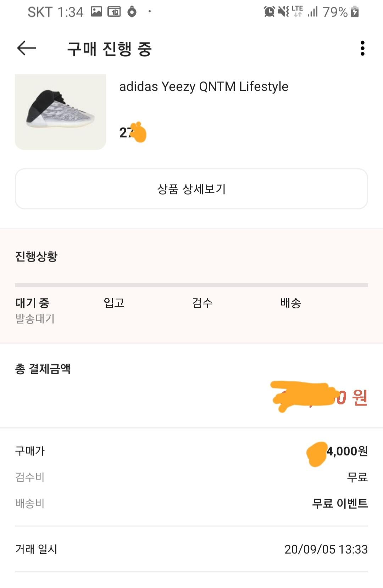Image resolution: width=383 pixels, height=588 pixels.
Task: Select the 배송 progress step
Action: (x=290, y=303)
